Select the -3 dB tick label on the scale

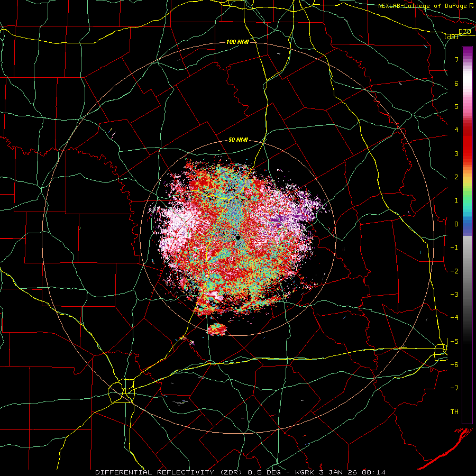pos(454,295)
